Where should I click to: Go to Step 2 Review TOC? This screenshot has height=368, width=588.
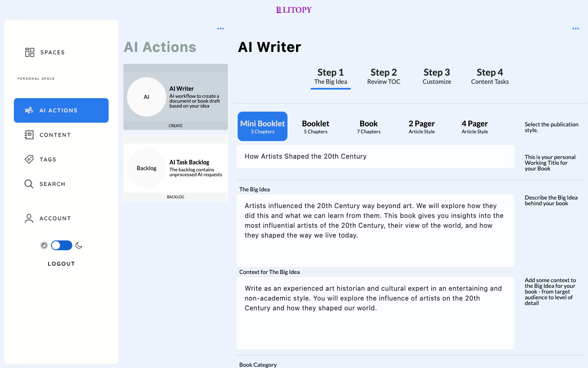click(x=383, y=76)
